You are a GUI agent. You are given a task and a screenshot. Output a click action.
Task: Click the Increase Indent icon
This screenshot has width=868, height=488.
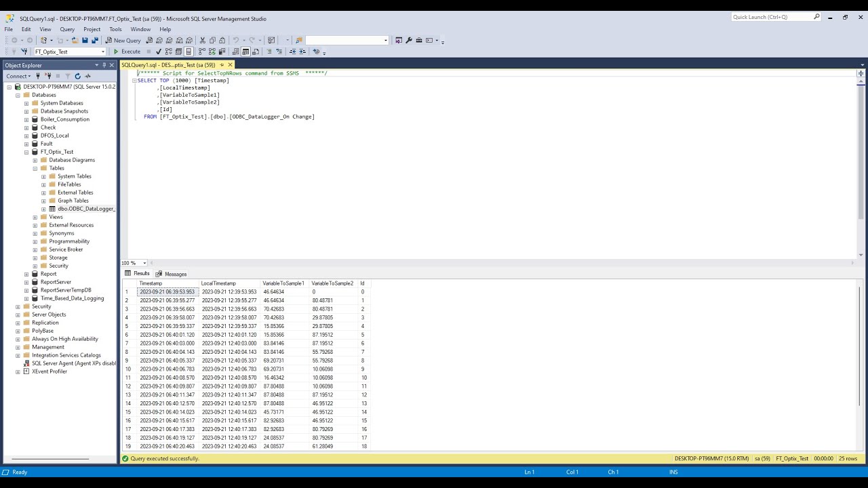coord(302,52)
